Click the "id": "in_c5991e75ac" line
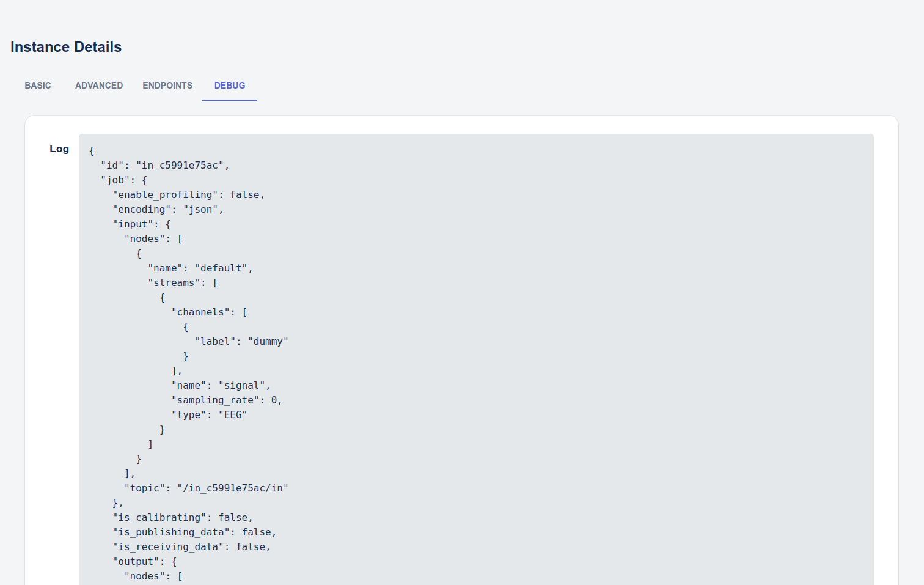924x585 pixels. pos(165,166)
